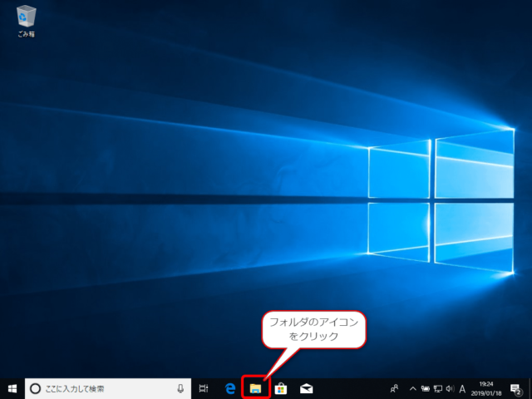
Task: Launch Microsoft Edge from the taskbar
Action: click(x=230, y=388)
